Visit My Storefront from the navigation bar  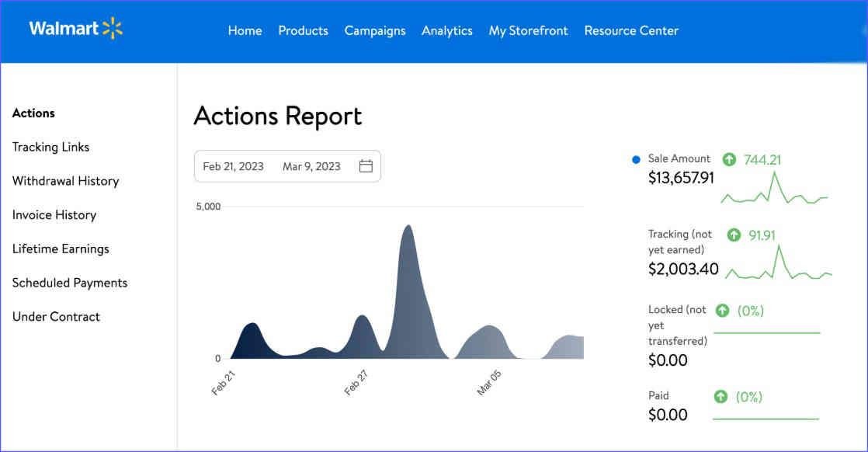(528, 30)
